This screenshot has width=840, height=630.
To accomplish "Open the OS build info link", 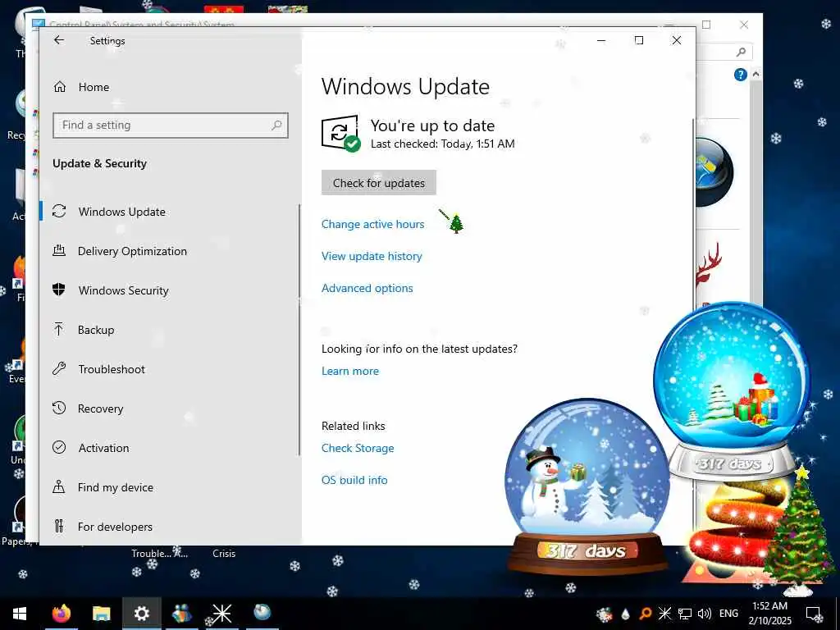I will point(354,480).
